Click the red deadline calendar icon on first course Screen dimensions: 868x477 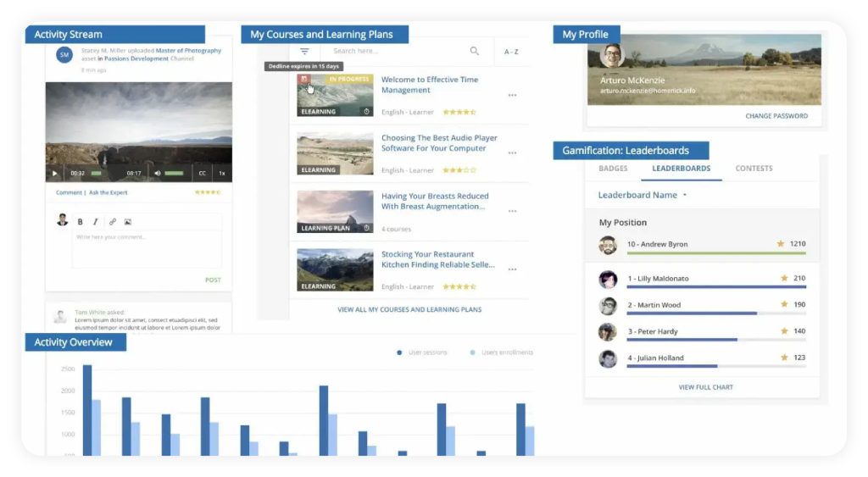[305, 79]
